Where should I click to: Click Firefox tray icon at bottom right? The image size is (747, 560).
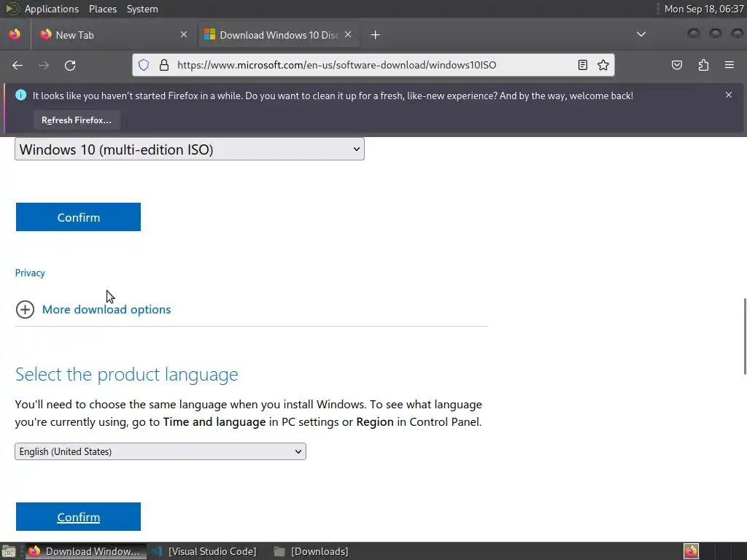coord(691,551)
